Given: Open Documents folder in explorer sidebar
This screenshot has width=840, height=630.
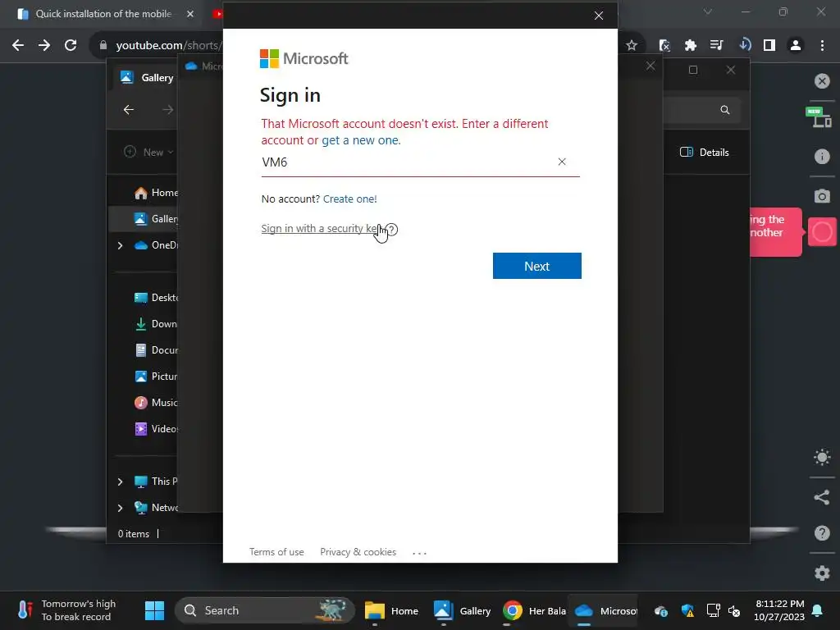Looking at the screenshot, I should [x=156, y=350].
